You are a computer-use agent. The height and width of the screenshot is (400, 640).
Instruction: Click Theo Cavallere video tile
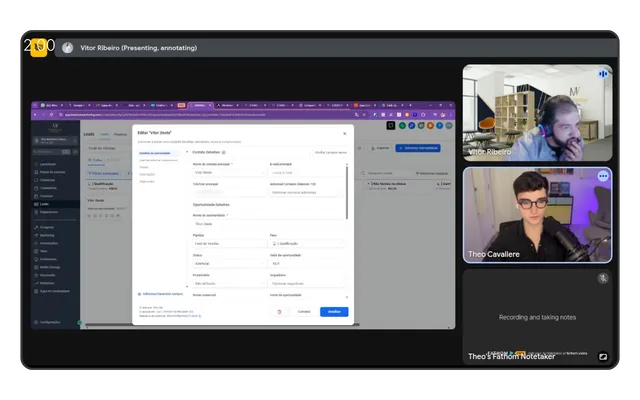(x=537, y=215)
